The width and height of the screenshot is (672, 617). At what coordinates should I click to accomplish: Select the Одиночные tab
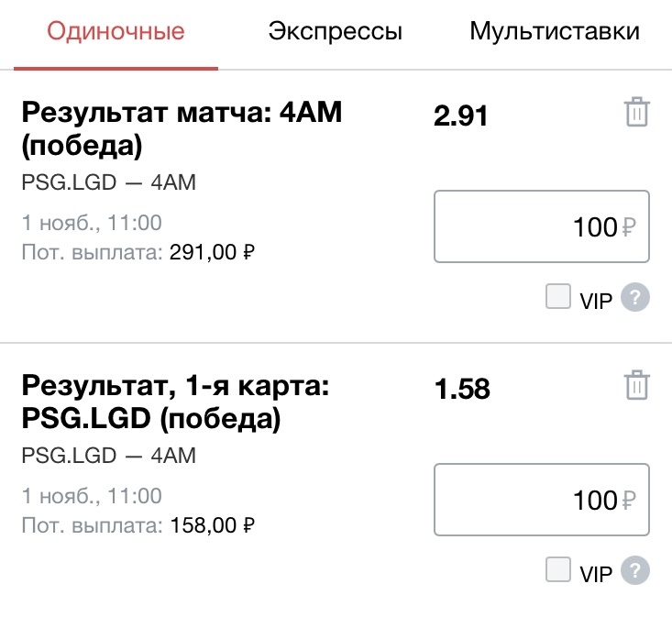(x=116, y=31)
